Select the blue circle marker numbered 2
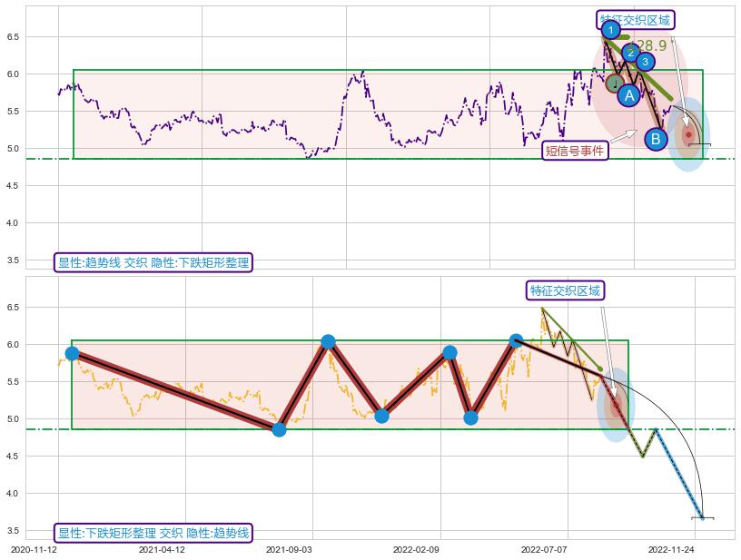The height and width of the screenshot is (560, 741). pyautogui.click(x=631, y=52)
